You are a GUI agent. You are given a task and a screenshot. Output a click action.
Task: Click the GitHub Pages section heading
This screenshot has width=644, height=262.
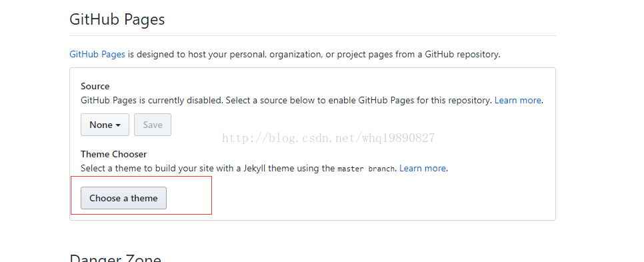pyautogui.click(x=117, y=19)
